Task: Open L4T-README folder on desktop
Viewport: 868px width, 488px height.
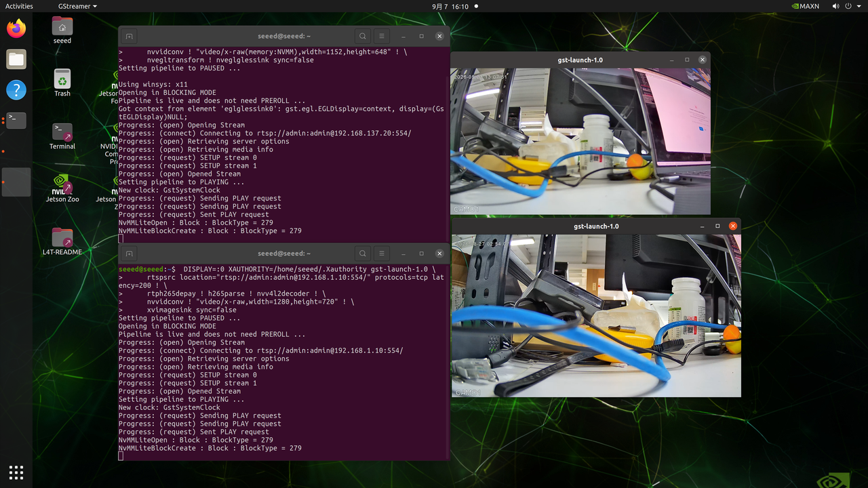Action: click(x=62, y=241)
